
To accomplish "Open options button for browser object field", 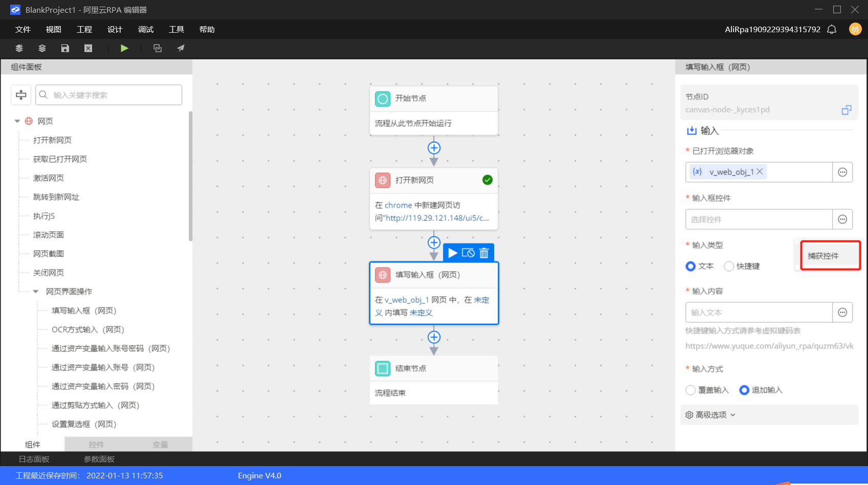I will coord(842,172).
